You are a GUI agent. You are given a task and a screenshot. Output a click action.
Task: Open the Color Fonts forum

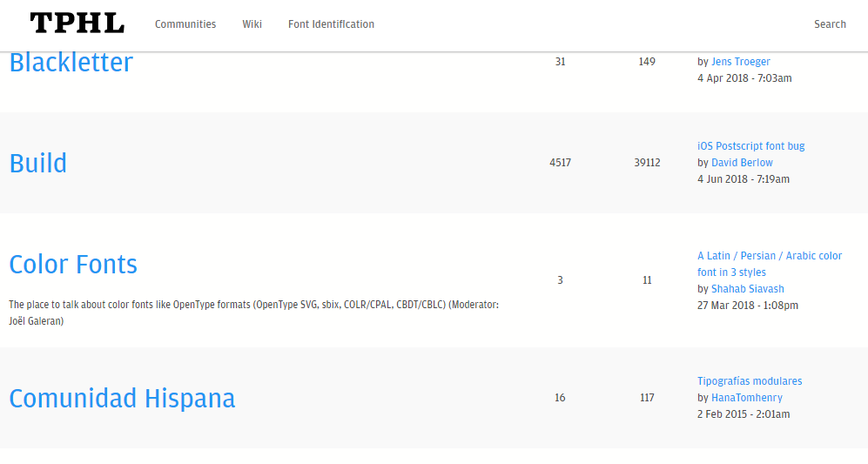coord(73,264)
